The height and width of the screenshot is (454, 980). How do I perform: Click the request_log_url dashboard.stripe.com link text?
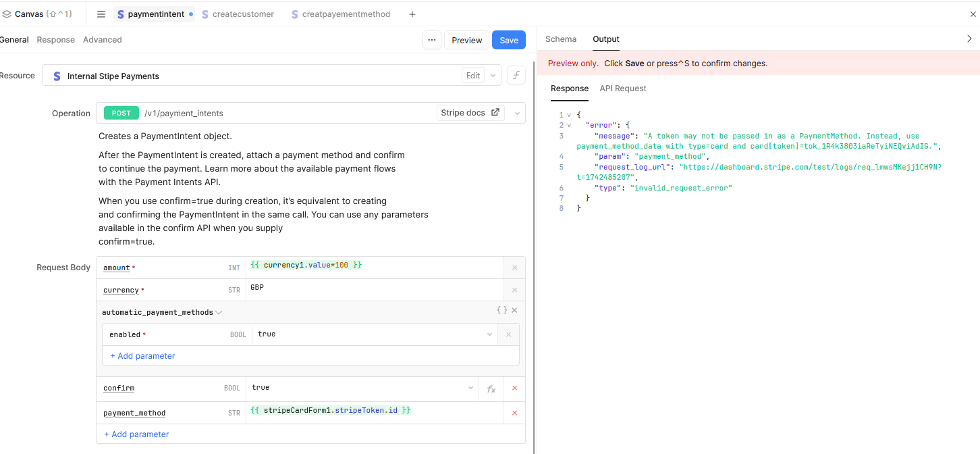[x=759, y=172]
